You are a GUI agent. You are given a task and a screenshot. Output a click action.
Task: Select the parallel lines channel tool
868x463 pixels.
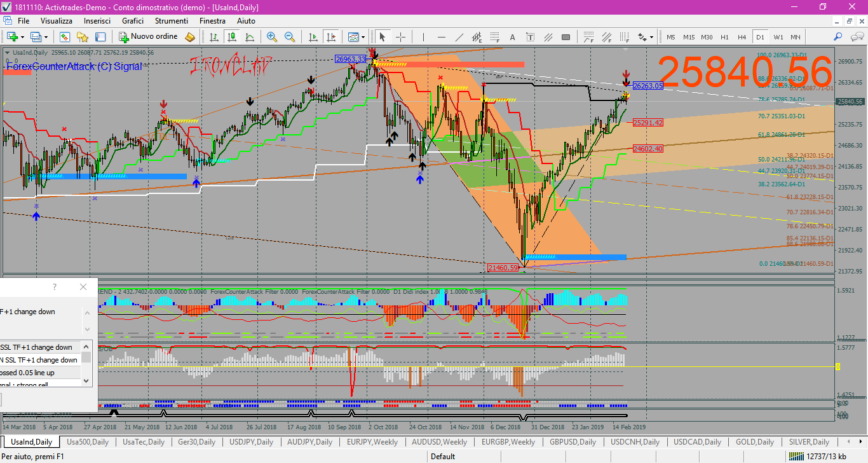(548, 37)
